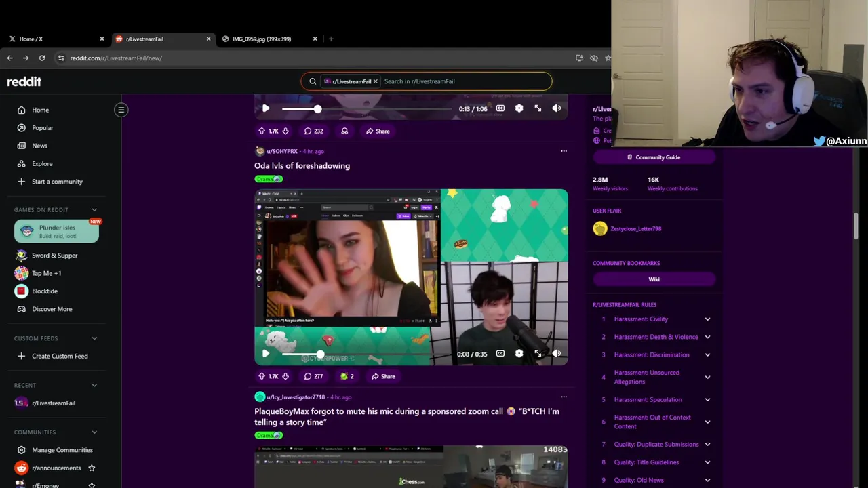Collapse the Games on Reddit section
The width and height of the screenshot is (868, 488).
[94, 210]
